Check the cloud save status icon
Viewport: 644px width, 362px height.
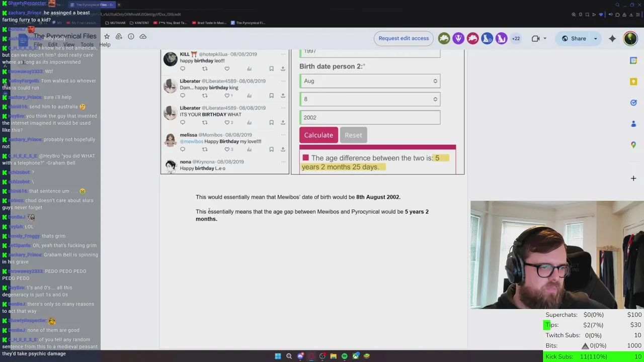click(143, 37)
